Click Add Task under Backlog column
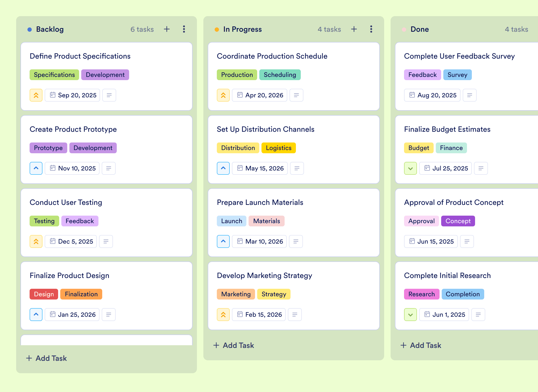Screen dimensions: 538x392 pos(47,358)
